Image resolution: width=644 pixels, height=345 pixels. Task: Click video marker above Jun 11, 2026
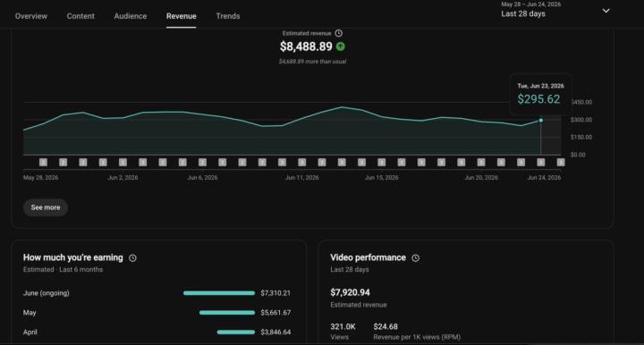click(302, 163)
